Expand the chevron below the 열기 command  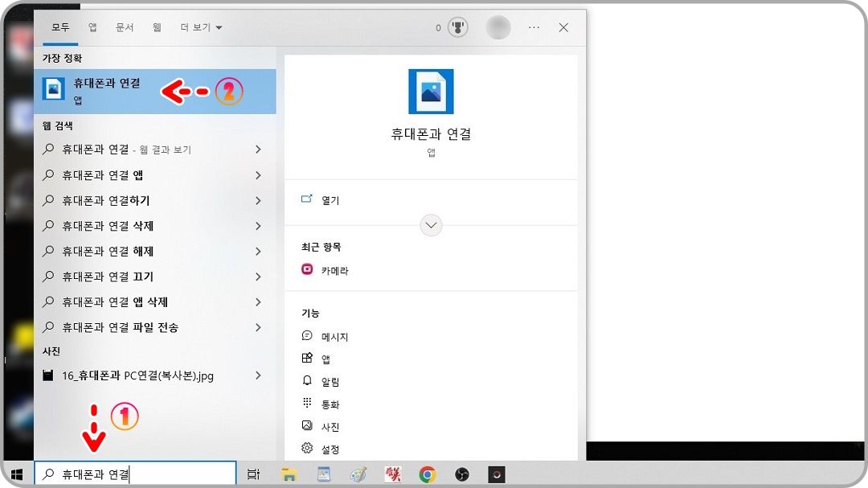tap(431, 225)
